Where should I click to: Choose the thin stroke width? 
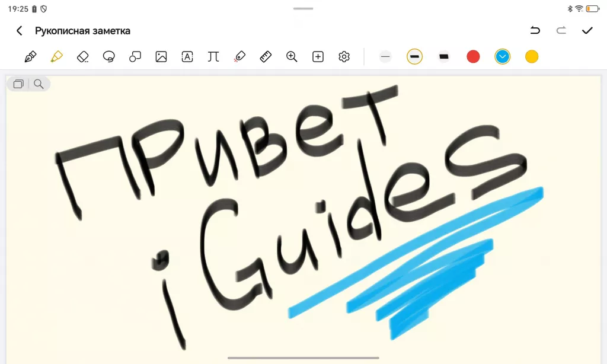point(385,56)
